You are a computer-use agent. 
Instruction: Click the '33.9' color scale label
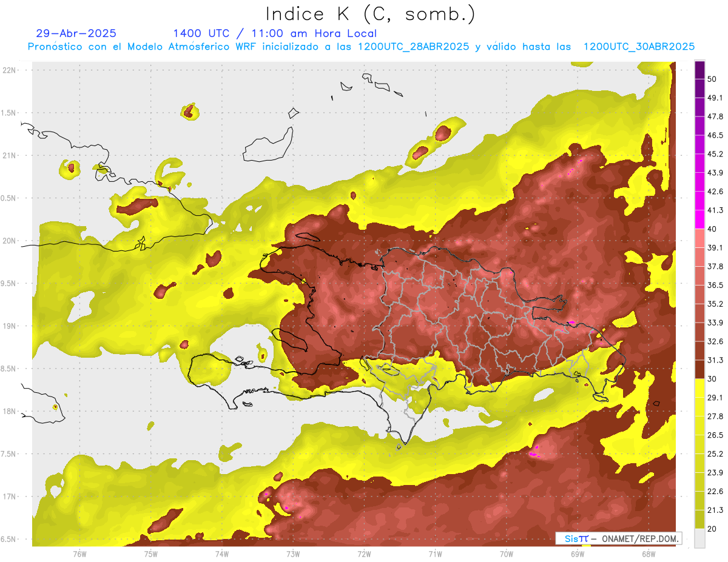coord(715,323)
